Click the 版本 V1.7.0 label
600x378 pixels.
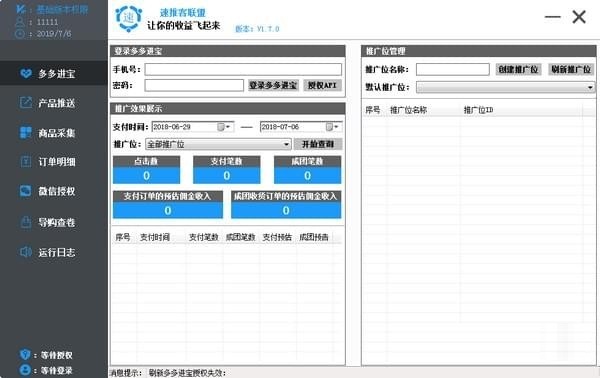click(257, 29)
